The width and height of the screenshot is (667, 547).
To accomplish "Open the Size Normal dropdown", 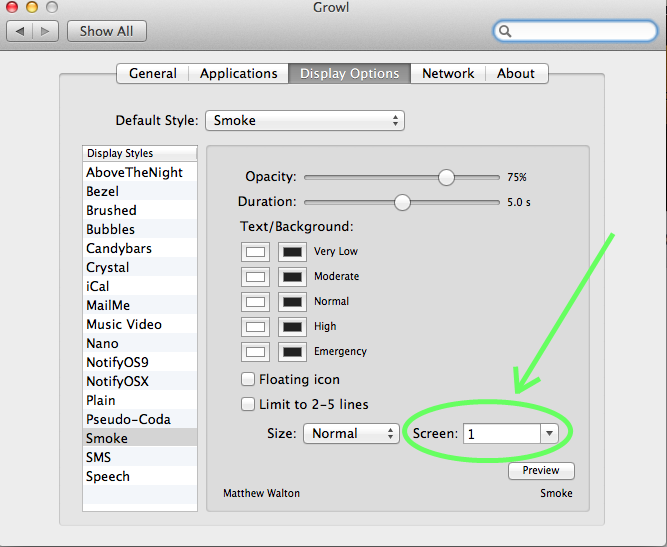I will pos(351,433).
